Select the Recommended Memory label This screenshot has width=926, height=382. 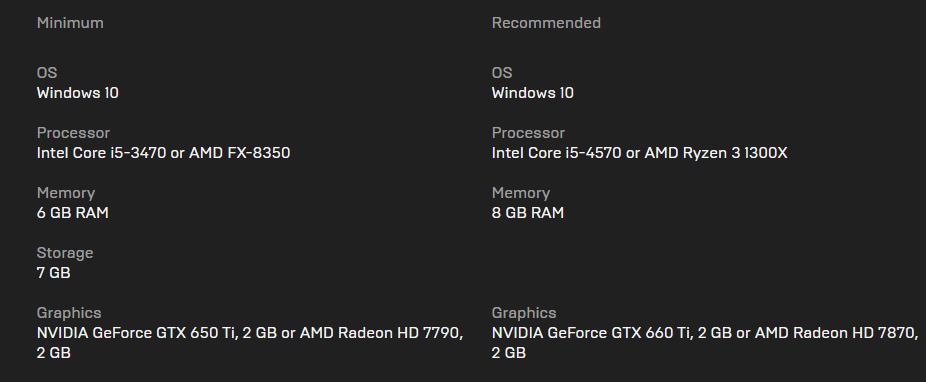coord(521,193)
